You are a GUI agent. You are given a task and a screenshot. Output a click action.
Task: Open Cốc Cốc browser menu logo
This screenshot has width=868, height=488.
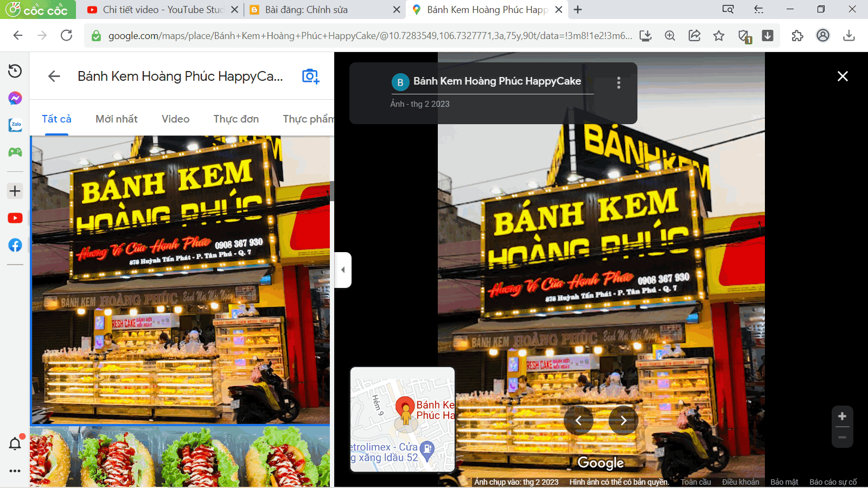(37, 9)
